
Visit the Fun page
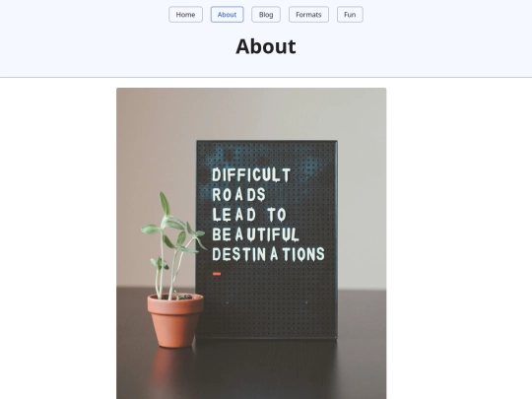point(350,15)
